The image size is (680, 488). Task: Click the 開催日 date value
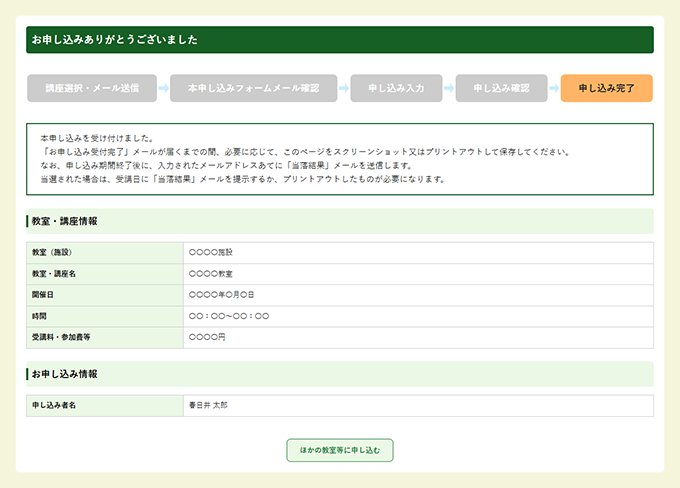pyautogui.click(x=221, y=295)
